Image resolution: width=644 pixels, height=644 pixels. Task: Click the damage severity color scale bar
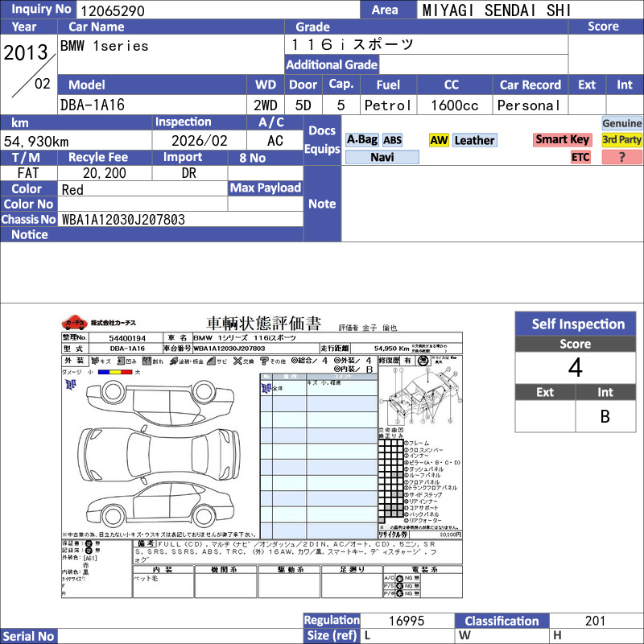115,372
